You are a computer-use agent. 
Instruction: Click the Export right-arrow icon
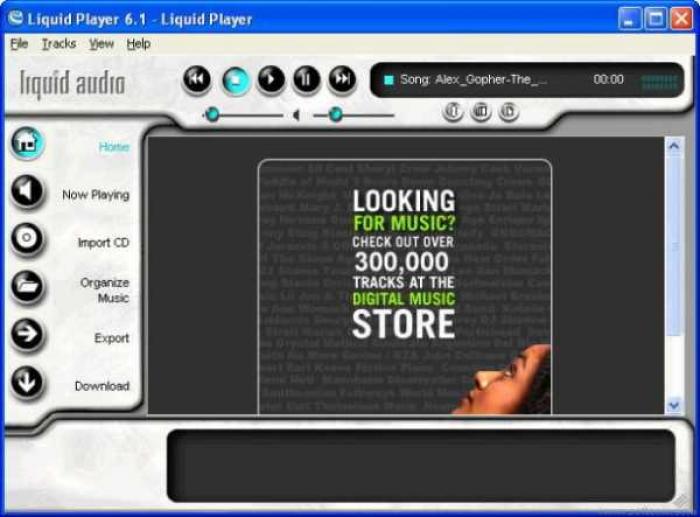pos(27,334)
